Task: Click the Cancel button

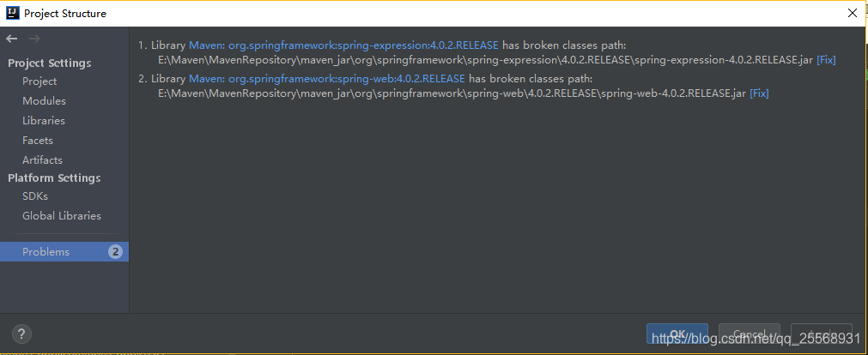Action: (x=749, y=334)
